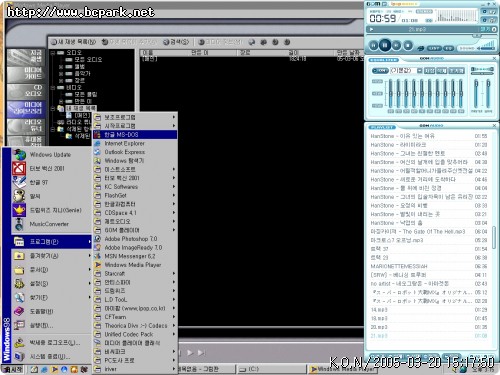The width and height of the screenshot is (500, 375).
Task: Open the 즐겨찾기(A) Favorites submenu
Action: (51, 256)
